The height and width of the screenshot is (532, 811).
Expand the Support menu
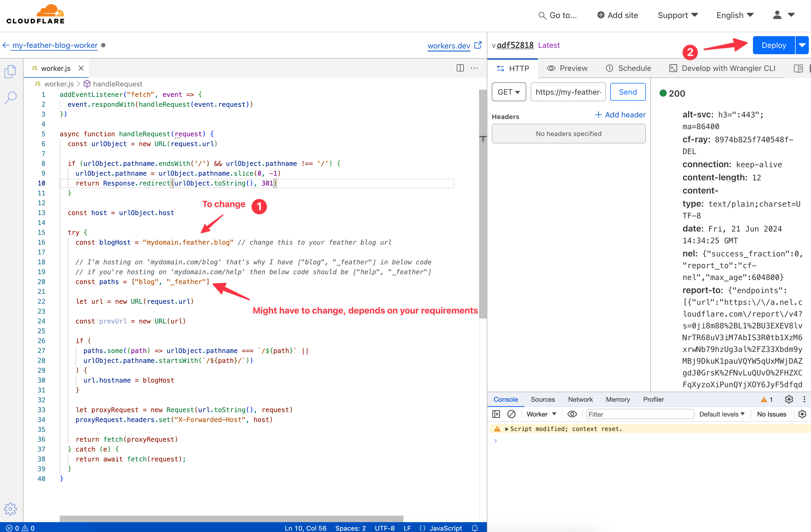point(678,15)
